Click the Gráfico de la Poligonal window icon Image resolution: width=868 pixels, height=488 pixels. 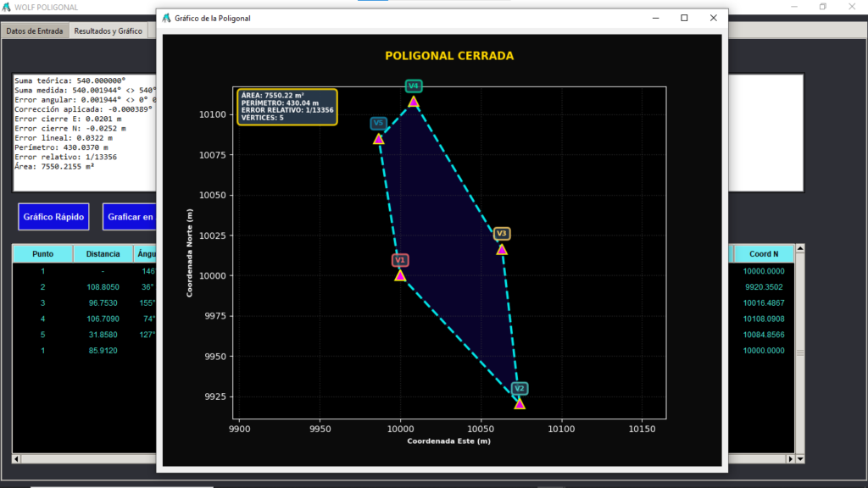167,18
